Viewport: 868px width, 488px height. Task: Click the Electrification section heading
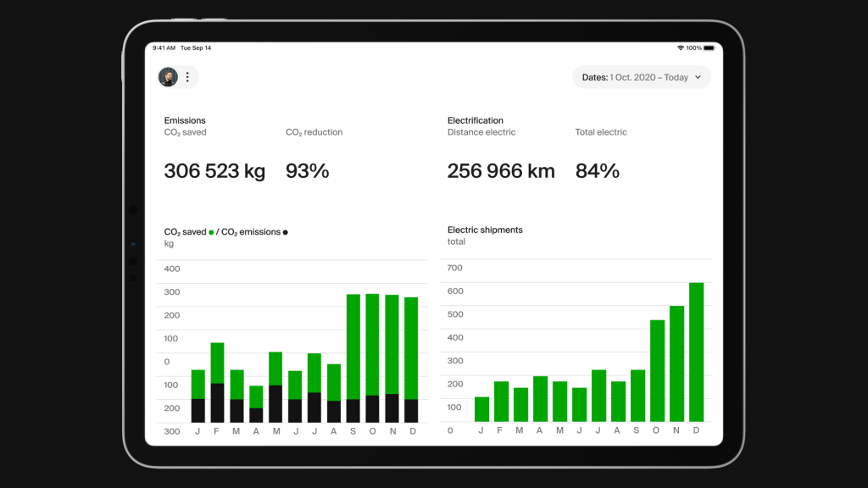[x=476, y=120]
